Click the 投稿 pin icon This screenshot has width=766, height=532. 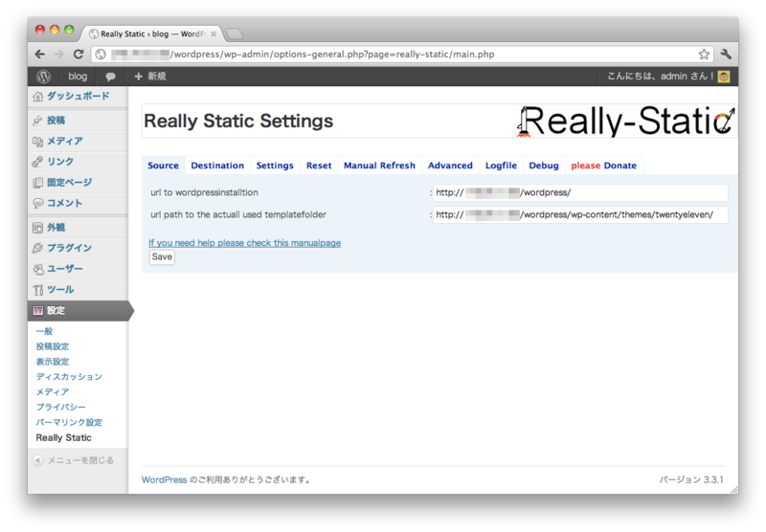(37, 121)
